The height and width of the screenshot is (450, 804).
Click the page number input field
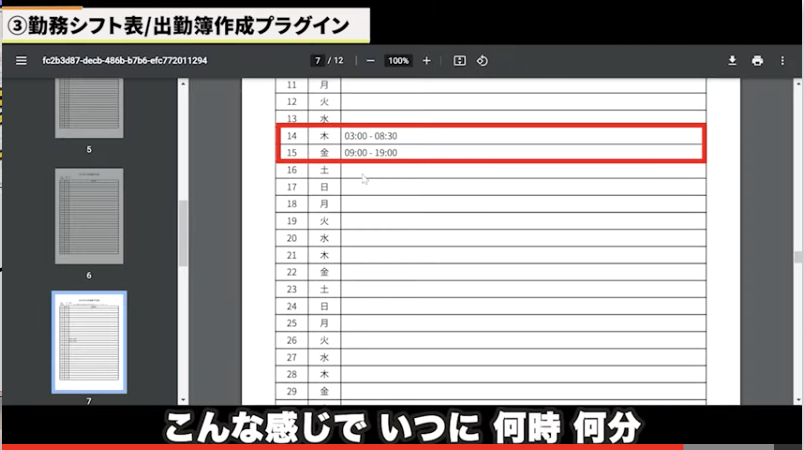coord(318,61)
